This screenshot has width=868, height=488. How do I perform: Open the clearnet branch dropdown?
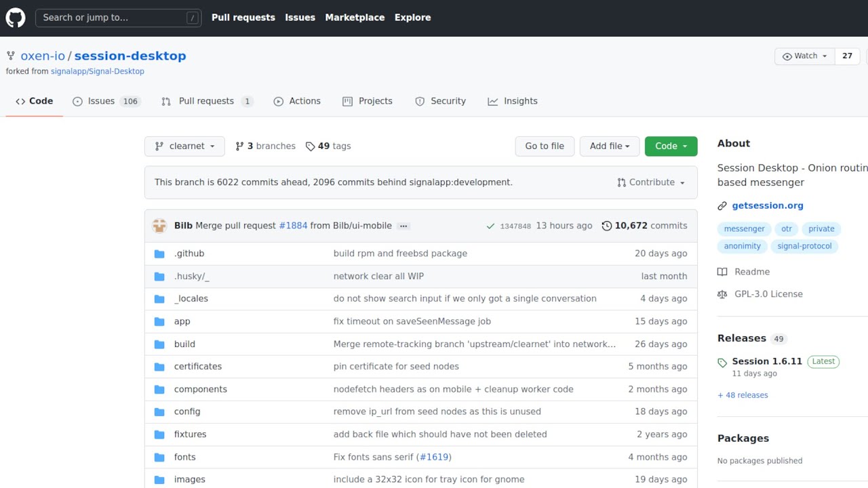pyautogui.click(x=184, y=146)
